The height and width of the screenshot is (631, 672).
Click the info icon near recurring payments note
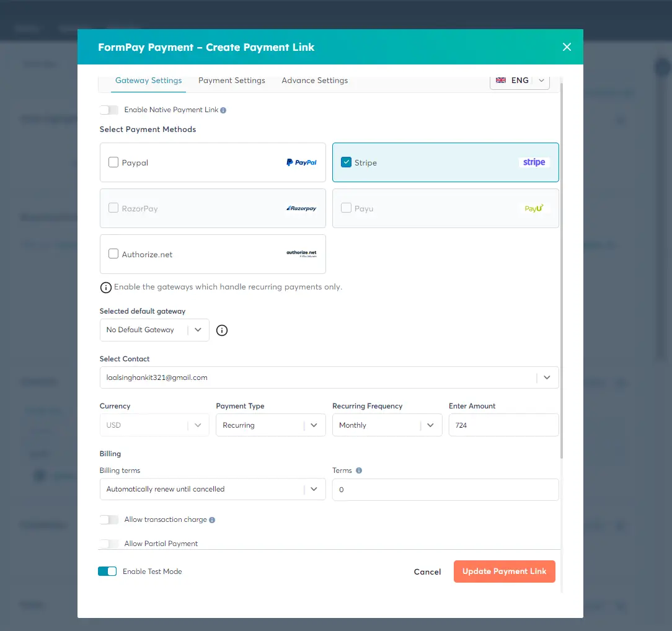pos(105,287)
